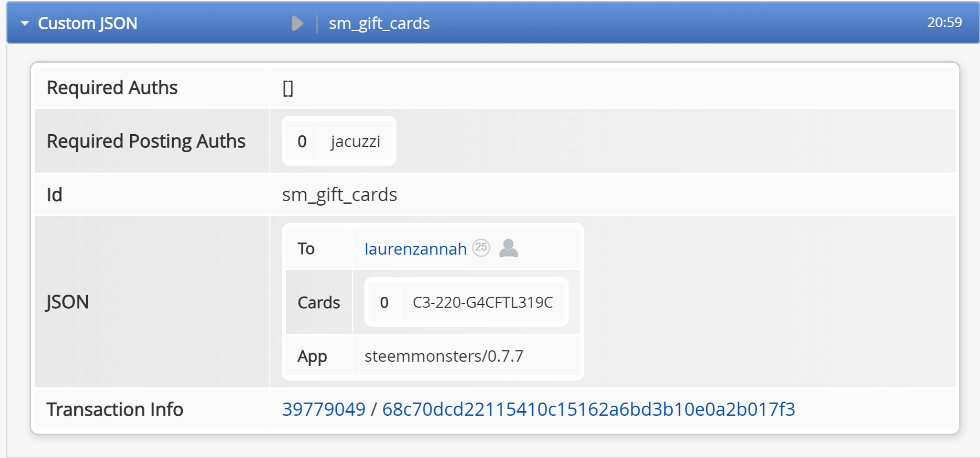The width and height of the screenshot is (980, 458).
Task: Collapse the Custom JSON operation header arrow
Action: 25,23
